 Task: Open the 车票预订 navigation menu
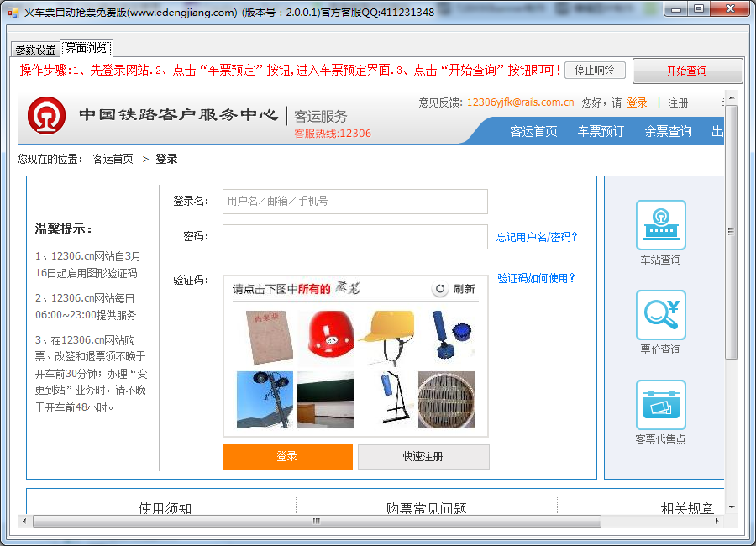point(600,132)
